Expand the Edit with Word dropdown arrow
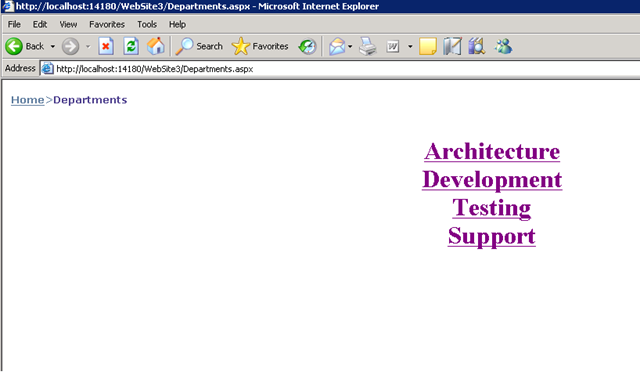 click(x=410, y=47)
